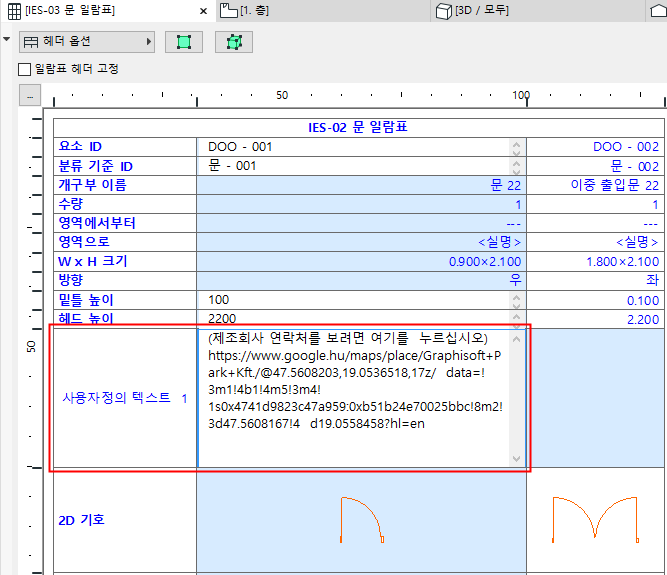Collapse the panel with the top-left triangle
Screen dimensions: 667x575
click(x=6, y=39)
